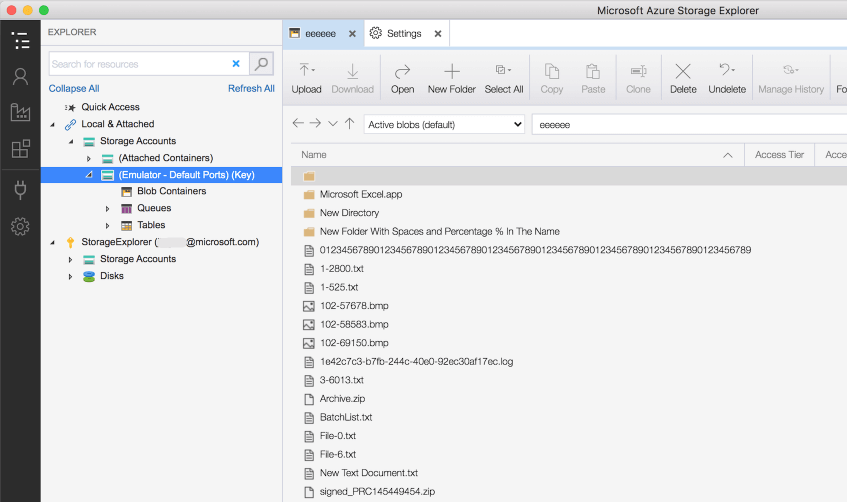Click the Refresh All link

[x=251, y=89]
